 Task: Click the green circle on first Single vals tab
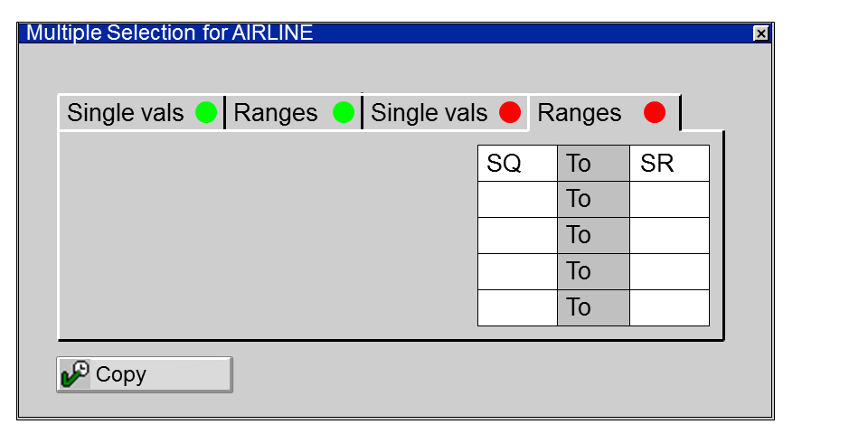206,113
